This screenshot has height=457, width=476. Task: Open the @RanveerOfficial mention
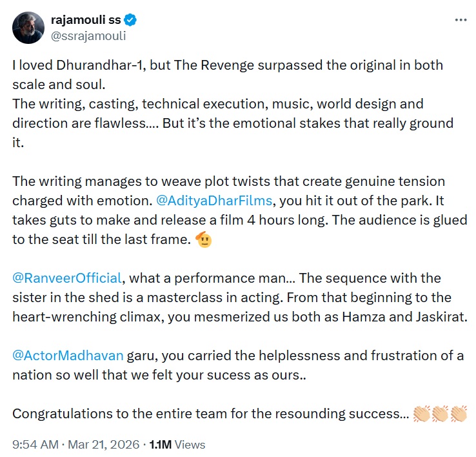(x=67, y=278)
